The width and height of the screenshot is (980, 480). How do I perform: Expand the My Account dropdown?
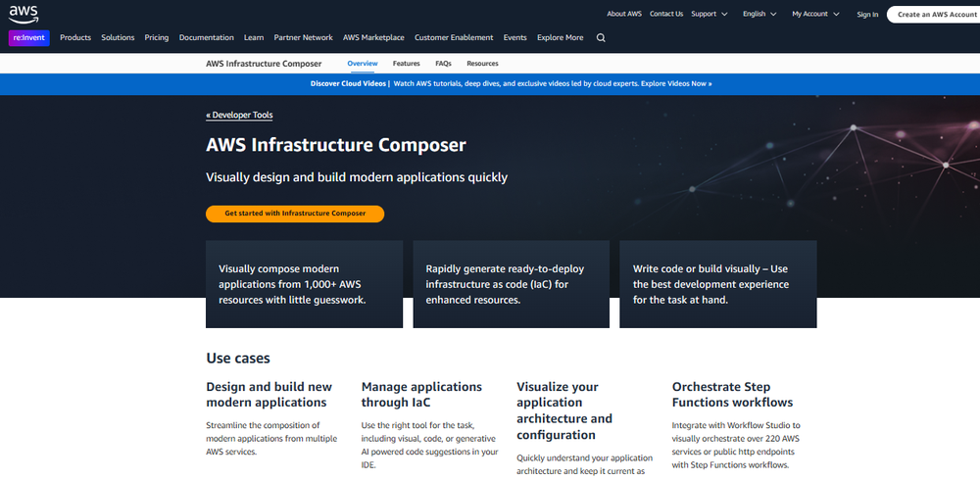point(814,14)
